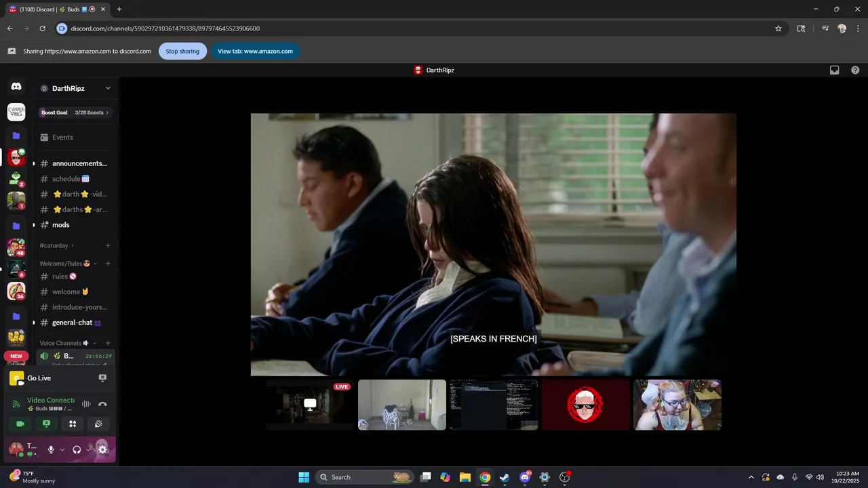Select the terminal screen share thumbnail

click(x=494, y=405)
